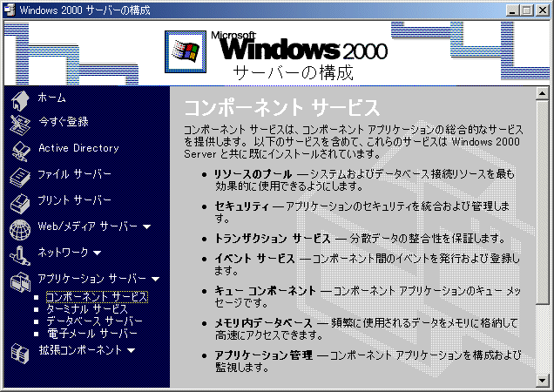Viewport: 554px width, 392px height.
Task: Click the キュー コンポーネント bullet text
Action: coord(265,291)
